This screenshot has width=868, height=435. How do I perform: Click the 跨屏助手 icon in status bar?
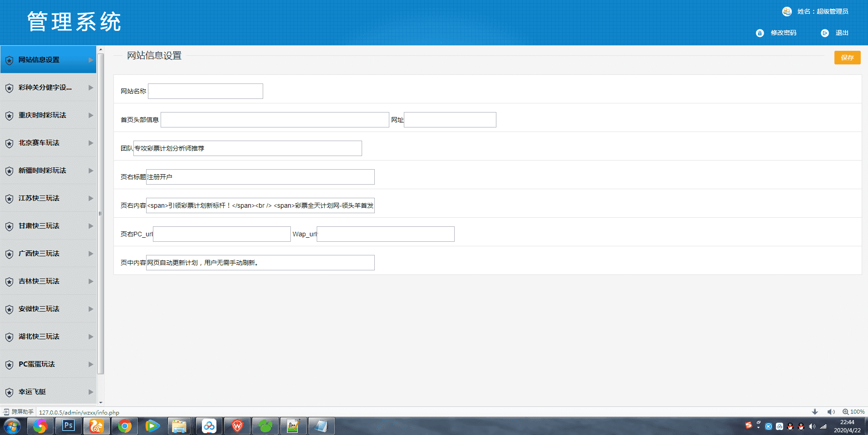(x=6, y=412)
